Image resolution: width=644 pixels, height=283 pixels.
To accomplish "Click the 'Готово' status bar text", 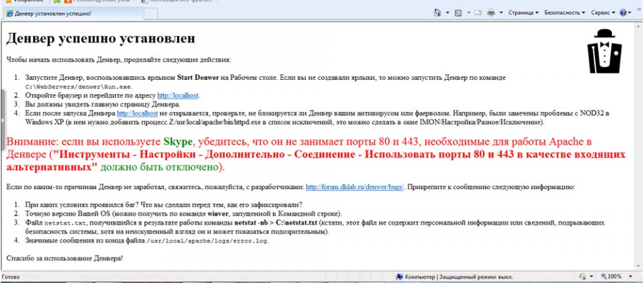I will [10, 277].
